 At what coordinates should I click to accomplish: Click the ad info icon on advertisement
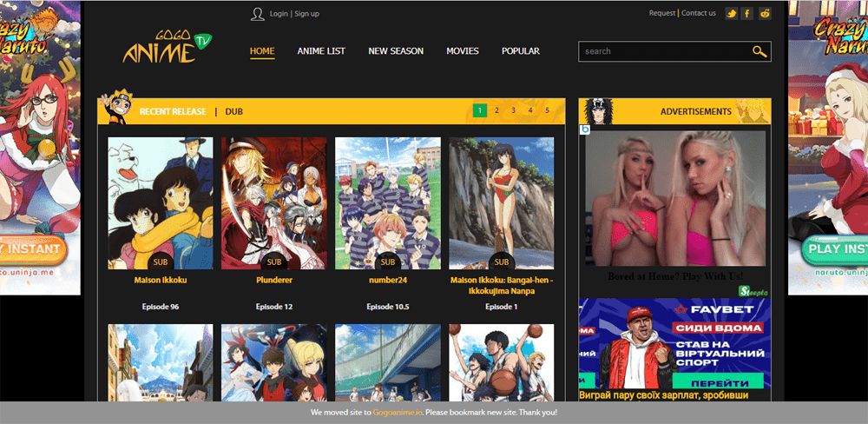584,129
